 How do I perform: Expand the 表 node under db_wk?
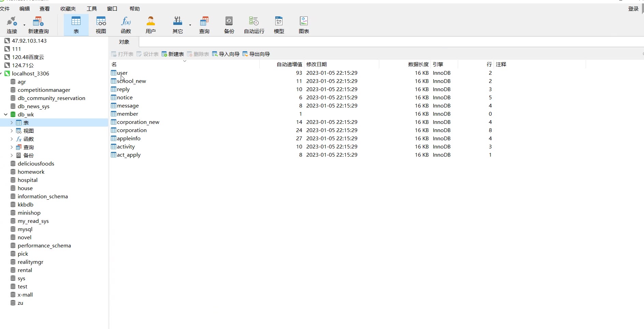click(x=12, y=123)
